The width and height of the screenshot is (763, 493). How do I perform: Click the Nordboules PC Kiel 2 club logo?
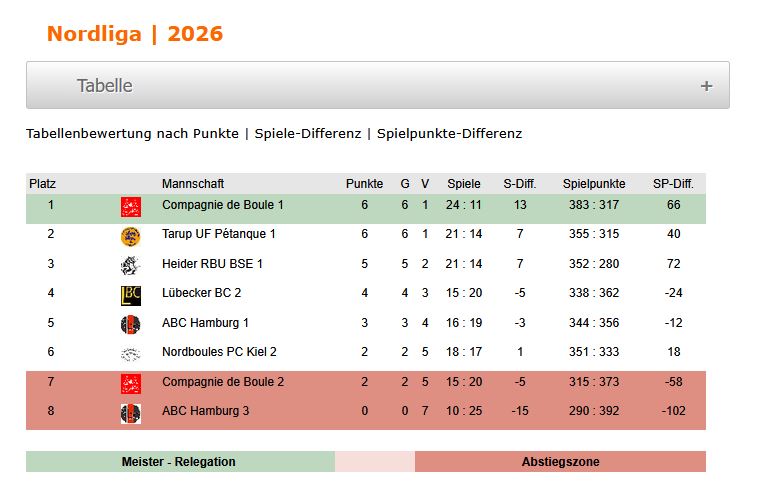(x=130, y=354)
